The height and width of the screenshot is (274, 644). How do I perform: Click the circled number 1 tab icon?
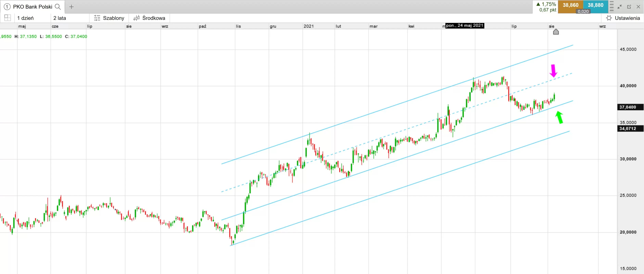7,7
